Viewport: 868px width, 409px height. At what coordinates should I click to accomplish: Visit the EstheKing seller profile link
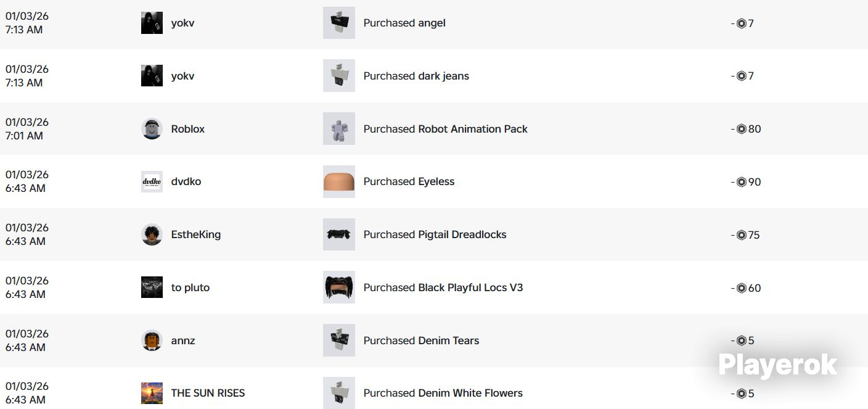(196, 234)
